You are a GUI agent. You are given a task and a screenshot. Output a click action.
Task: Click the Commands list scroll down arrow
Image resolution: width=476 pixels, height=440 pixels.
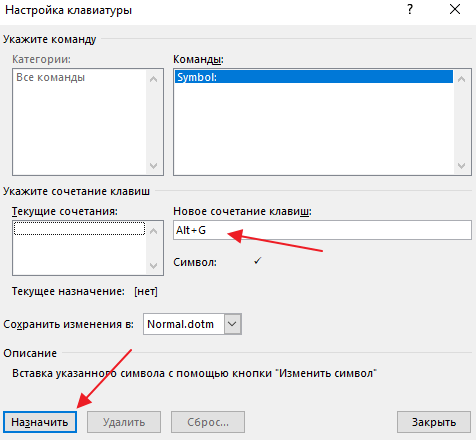[x=462, y=165]
